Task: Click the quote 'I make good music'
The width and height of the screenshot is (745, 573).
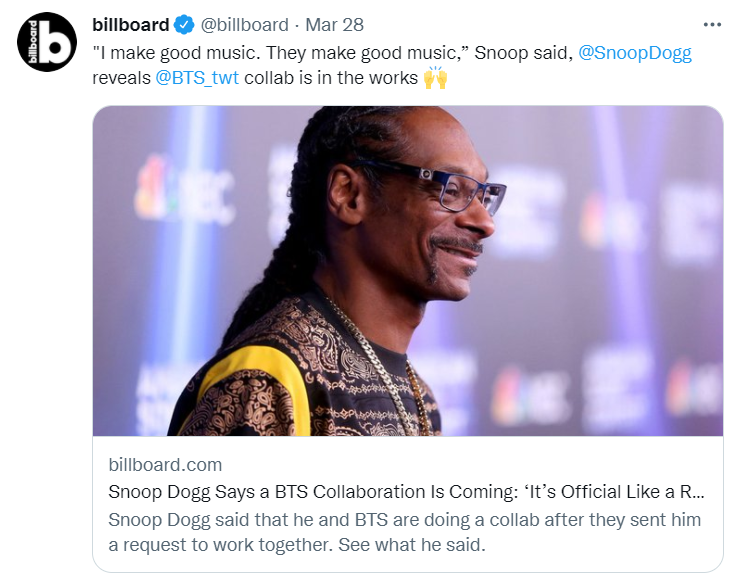Action: pos(176,53)
